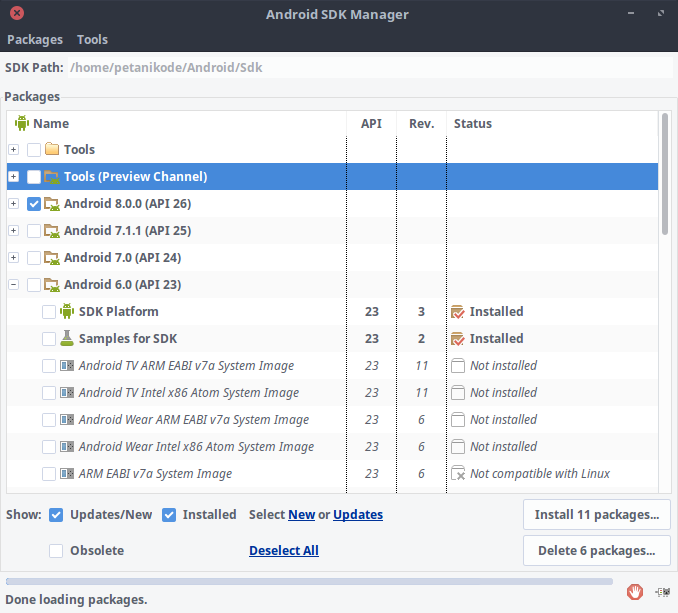Sort by the Status column header
This screenshot has height=613, width=678.
tap(553, 124)
